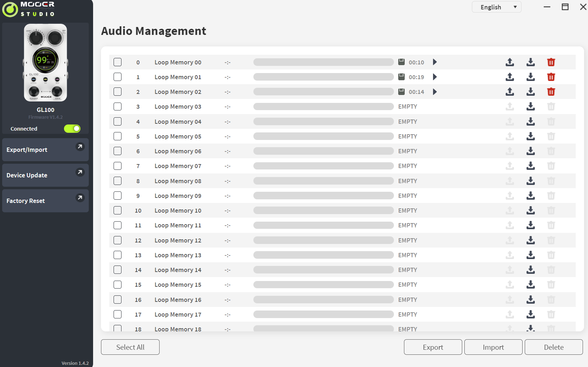The height and width of the screenshot is (367, 588).
Task: Click upload icon for Loop Memory 02
Action: tap(510, 92)
